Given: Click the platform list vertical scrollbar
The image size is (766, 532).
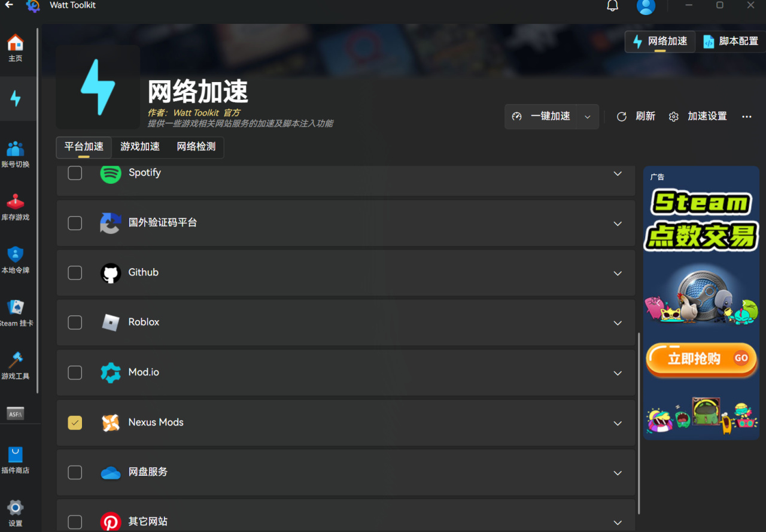Looking at the screenshot, I should [x=639, y=423].
